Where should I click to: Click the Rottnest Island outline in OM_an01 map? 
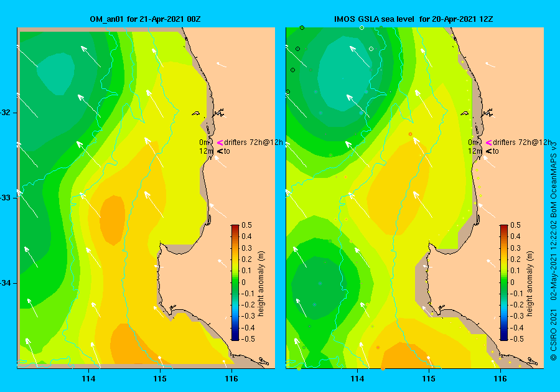(196, 113)
